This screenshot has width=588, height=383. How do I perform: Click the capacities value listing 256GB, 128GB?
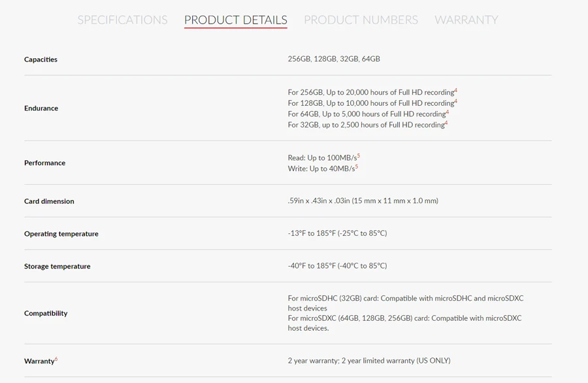coord(334,59)
